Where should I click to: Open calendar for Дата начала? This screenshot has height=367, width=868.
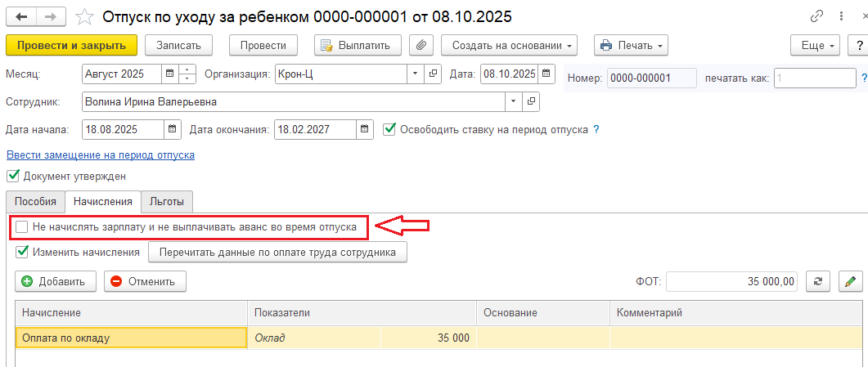click(172, 130)
